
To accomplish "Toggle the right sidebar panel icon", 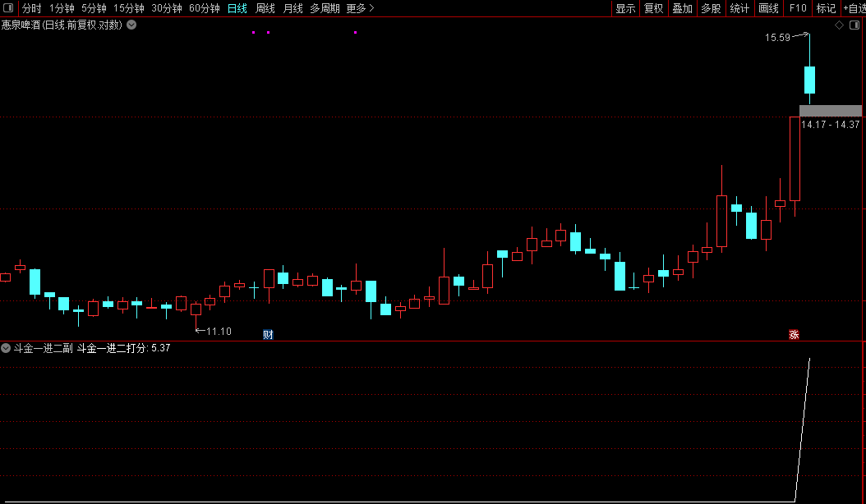I will [x=854, y=25].
